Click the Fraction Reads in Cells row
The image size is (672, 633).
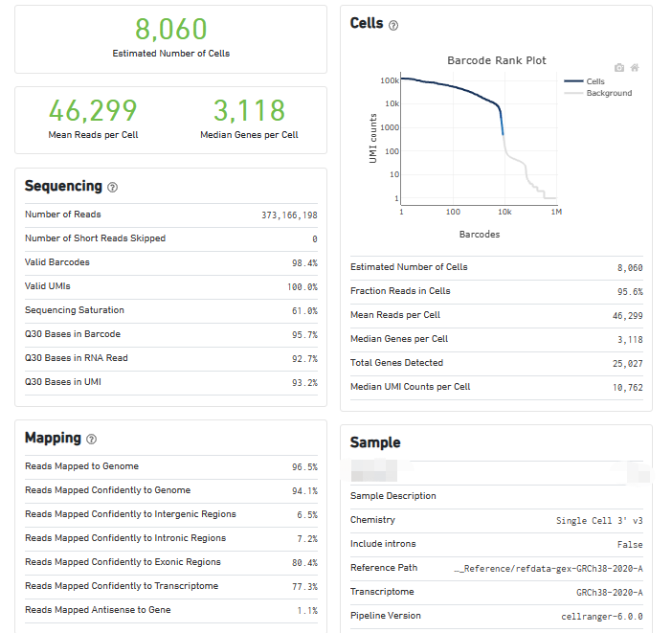tap(496, 291)
